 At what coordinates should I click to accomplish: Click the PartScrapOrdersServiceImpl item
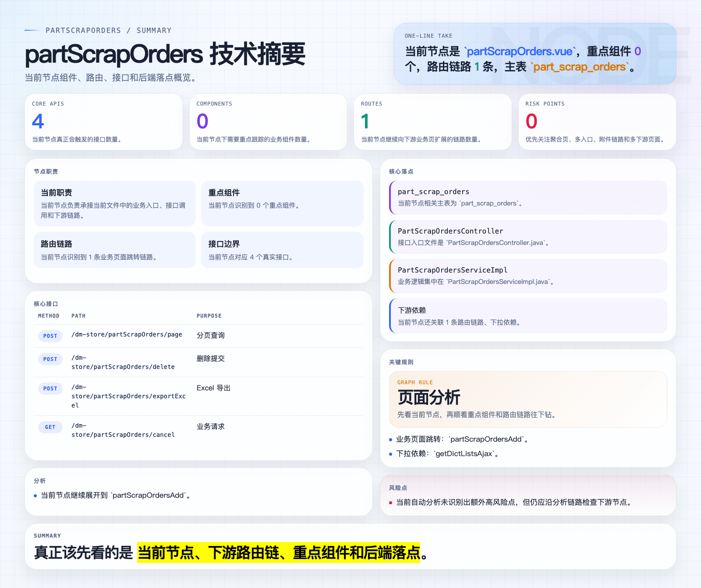tap(528, 276)
